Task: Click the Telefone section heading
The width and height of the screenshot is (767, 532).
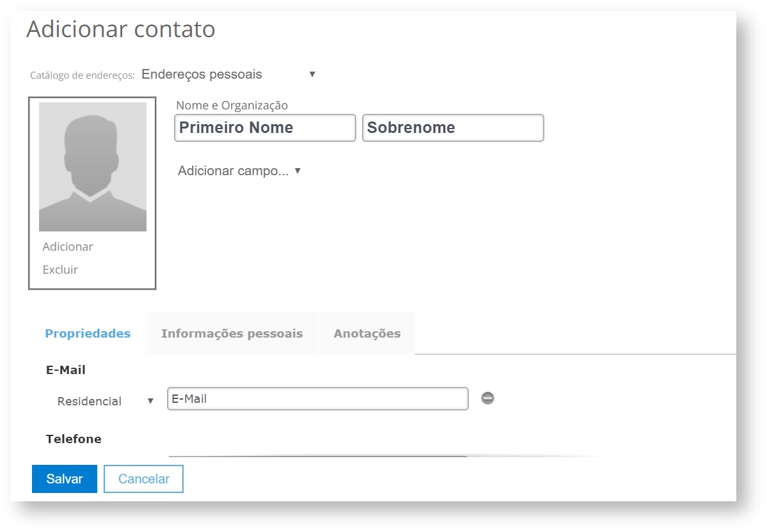Action: coord(74,439)
